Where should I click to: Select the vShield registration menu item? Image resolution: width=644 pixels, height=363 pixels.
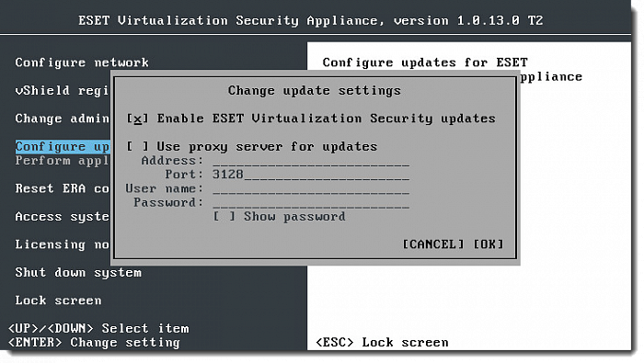pyautogui.click(x=62, y=90)
